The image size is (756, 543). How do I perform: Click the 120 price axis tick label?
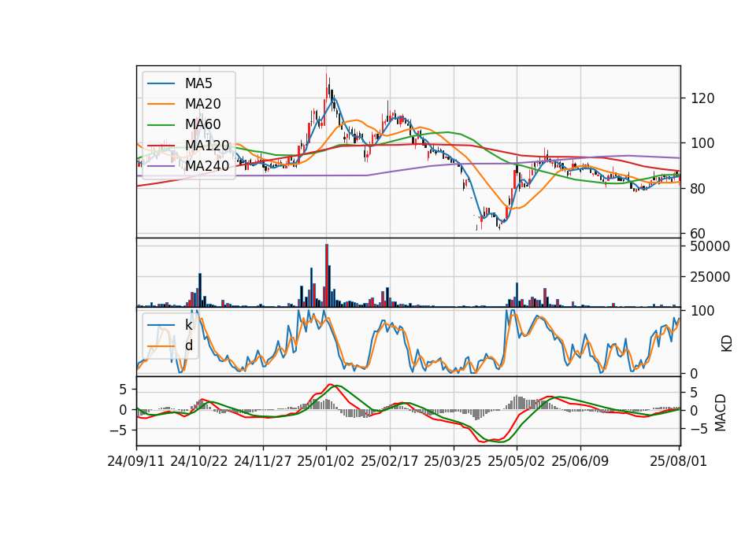pyautogui.click(x=702, y=99)
